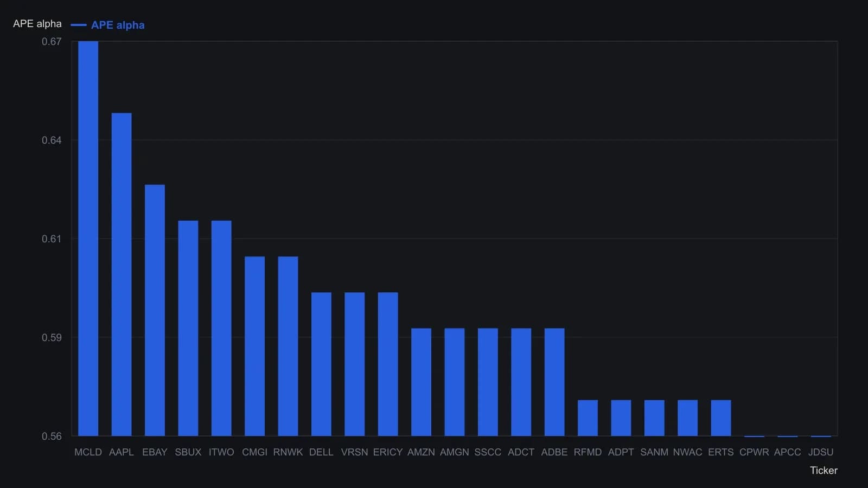868x488 pixels.
Task: Select the ADPT bar
Action: [621, 418]
